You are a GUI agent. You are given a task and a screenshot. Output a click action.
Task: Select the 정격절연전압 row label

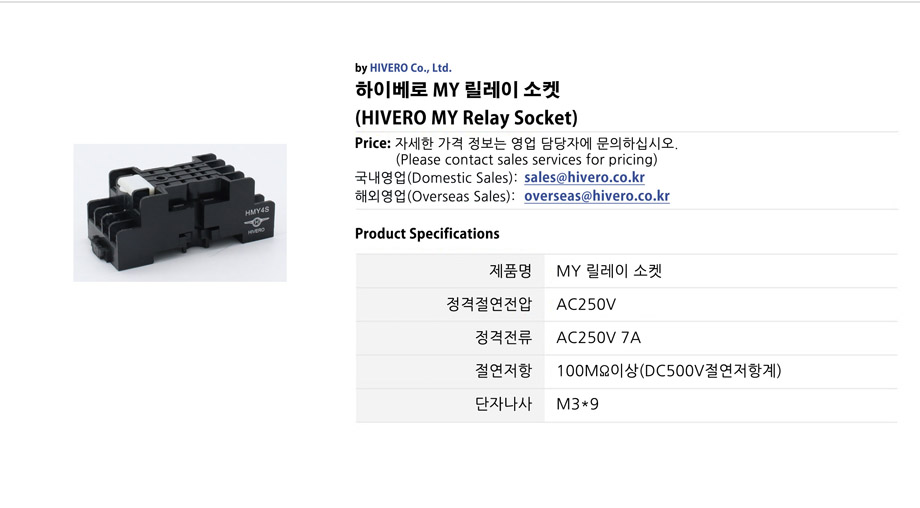pyautogui.click(x=489, y=304)
